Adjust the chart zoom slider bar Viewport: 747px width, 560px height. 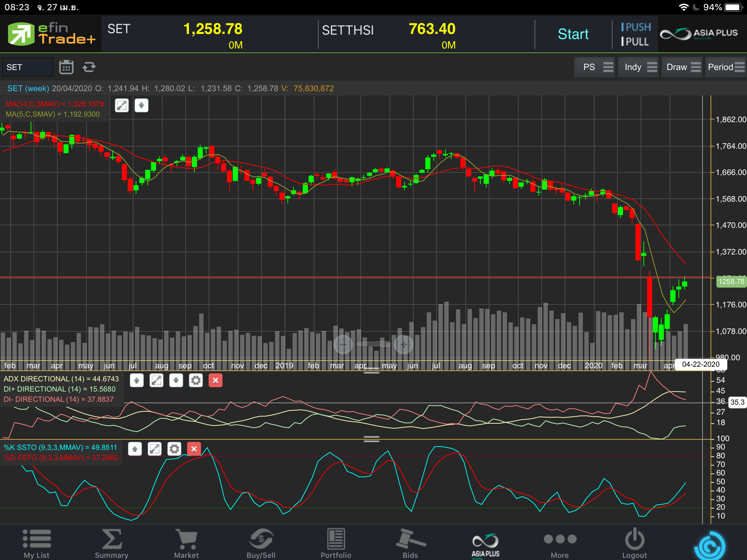[373, 344]
